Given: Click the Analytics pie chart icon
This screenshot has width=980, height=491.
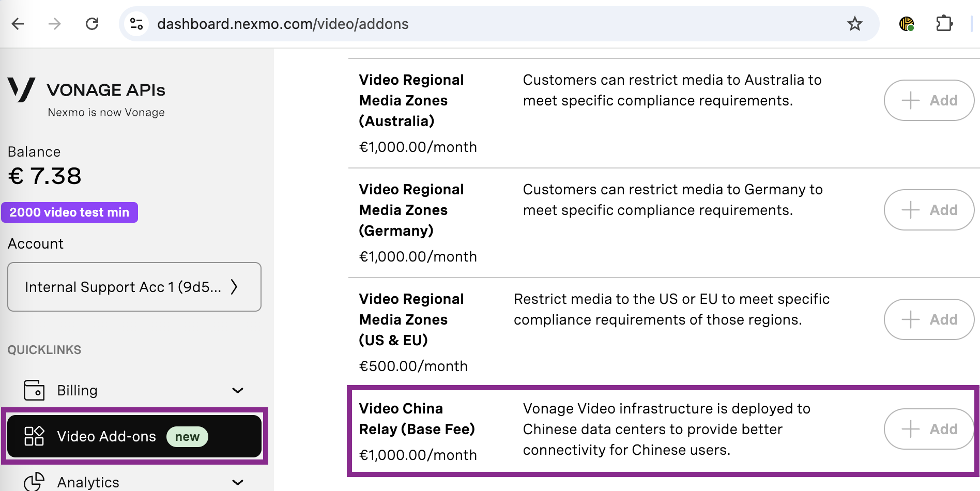Looking at the screenshot, I should pyautogui.click(x=34, y=482).
